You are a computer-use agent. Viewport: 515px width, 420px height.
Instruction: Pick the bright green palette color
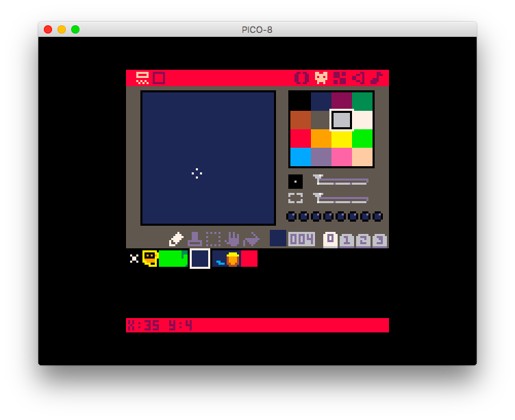362,138
